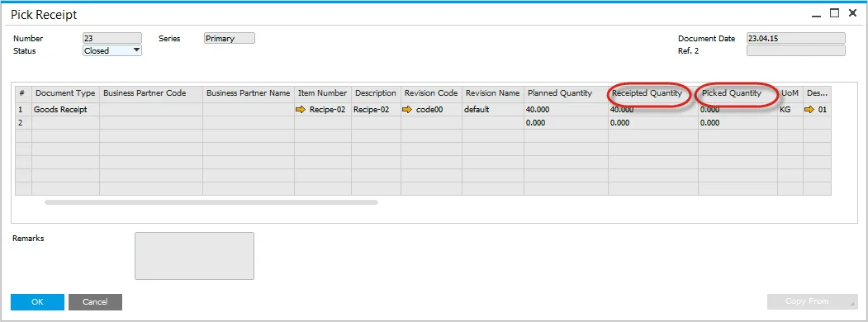Select the 40.000 planned quantity cell

[565, 110]
